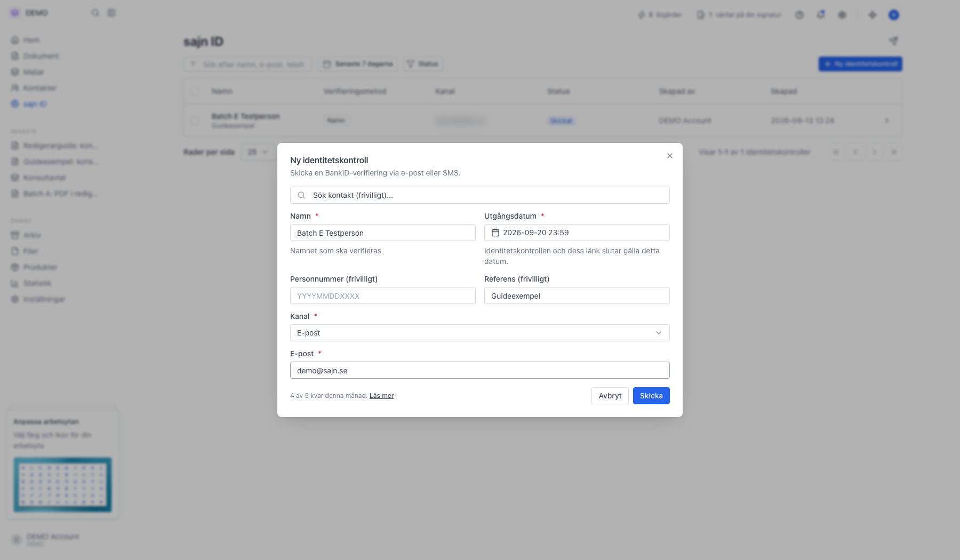
Task: Click the workspace customization thumbnail image
Action: click(62, 485)
